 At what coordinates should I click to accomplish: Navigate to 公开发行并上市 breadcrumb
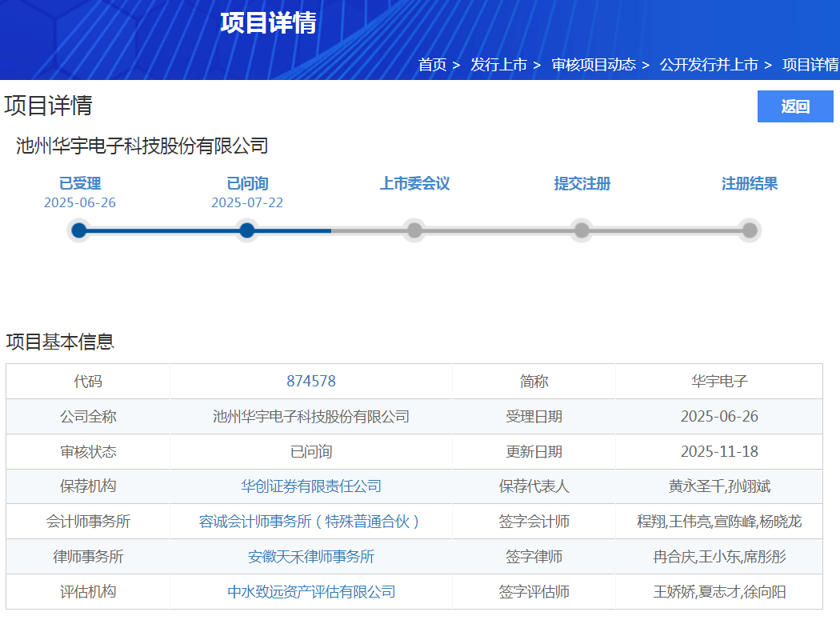pyautogui.click(x=708, y=65)
